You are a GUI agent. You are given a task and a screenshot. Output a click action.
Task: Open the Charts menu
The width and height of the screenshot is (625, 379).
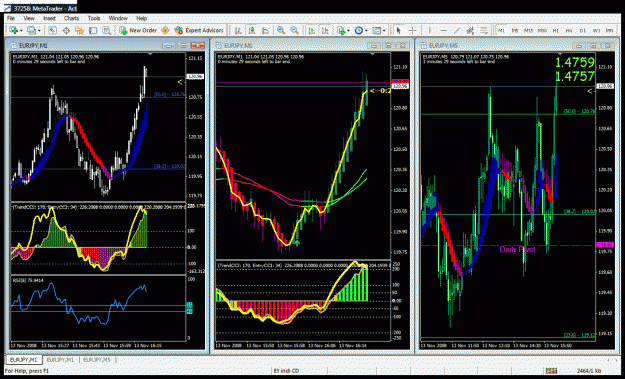71,18
